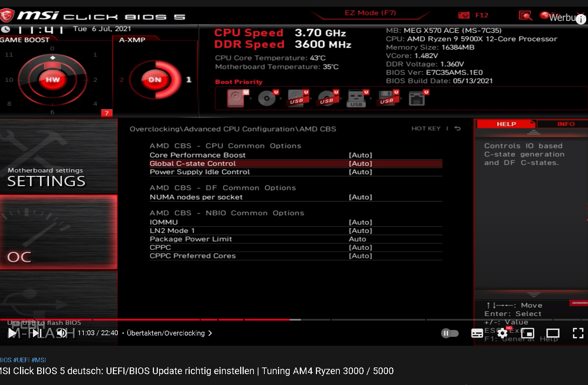Select the optical disc boot priority device
Image resolution: width=588 pixels, height=385 pixels.
click(x=267, y=98)
